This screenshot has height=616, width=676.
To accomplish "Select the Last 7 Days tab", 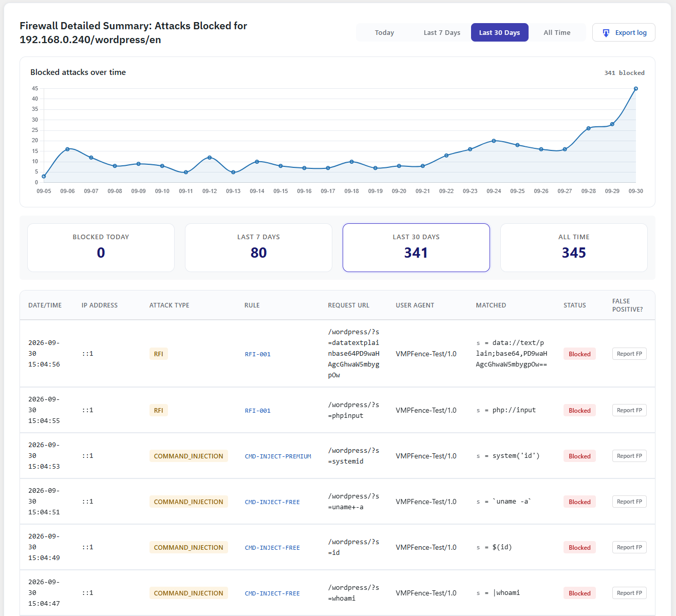I will coord(442,32).
